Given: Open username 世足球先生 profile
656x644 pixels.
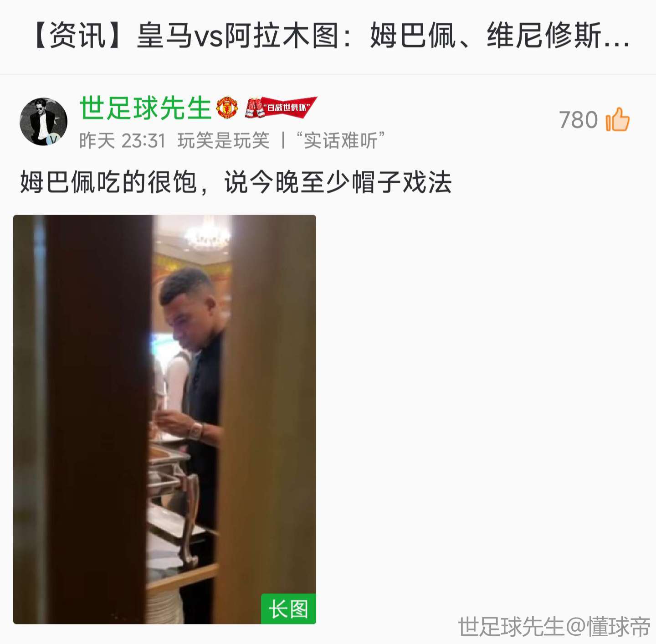Looking at the screenshot, I should tap(145, 108).
